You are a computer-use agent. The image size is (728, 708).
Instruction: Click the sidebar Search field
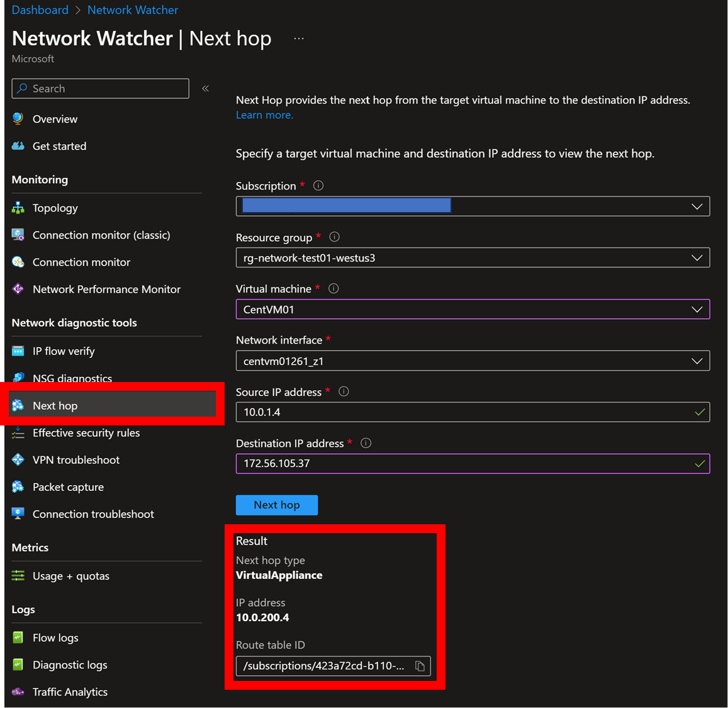[100, 89]
